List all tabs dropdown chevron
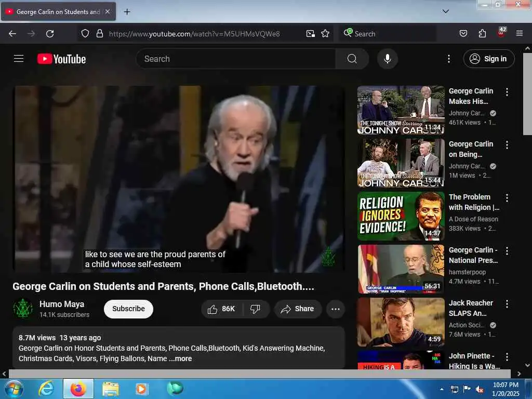 tap(446, 11)
